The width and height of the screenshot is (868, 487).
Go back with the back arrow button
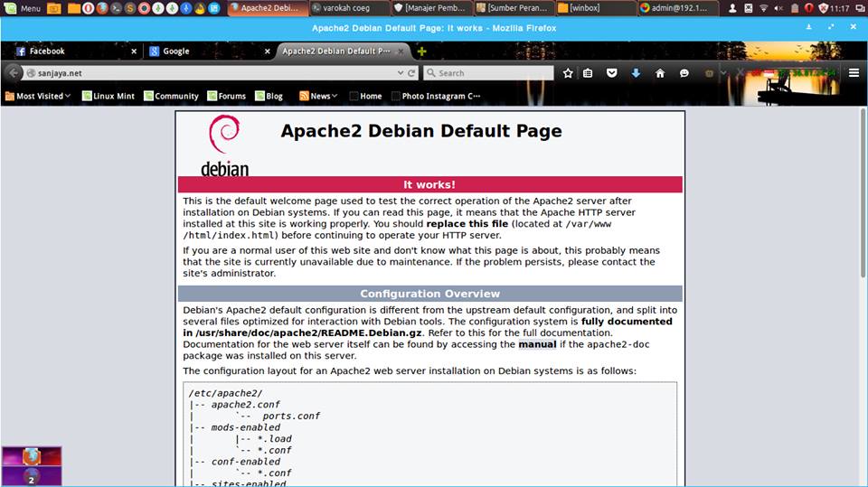(x=14, y=72)
